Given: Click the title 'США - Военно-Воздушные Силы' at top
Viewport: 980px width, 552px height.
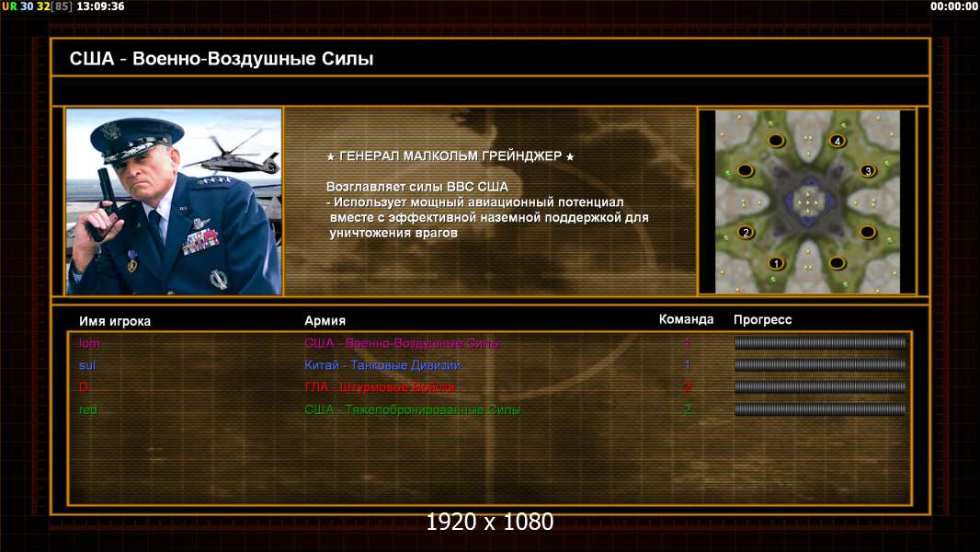Looking at the screenshot, I should click(x=222, y=59).
